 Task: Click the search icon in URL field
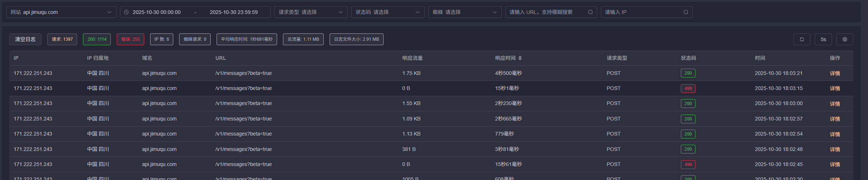pos(590,12)
